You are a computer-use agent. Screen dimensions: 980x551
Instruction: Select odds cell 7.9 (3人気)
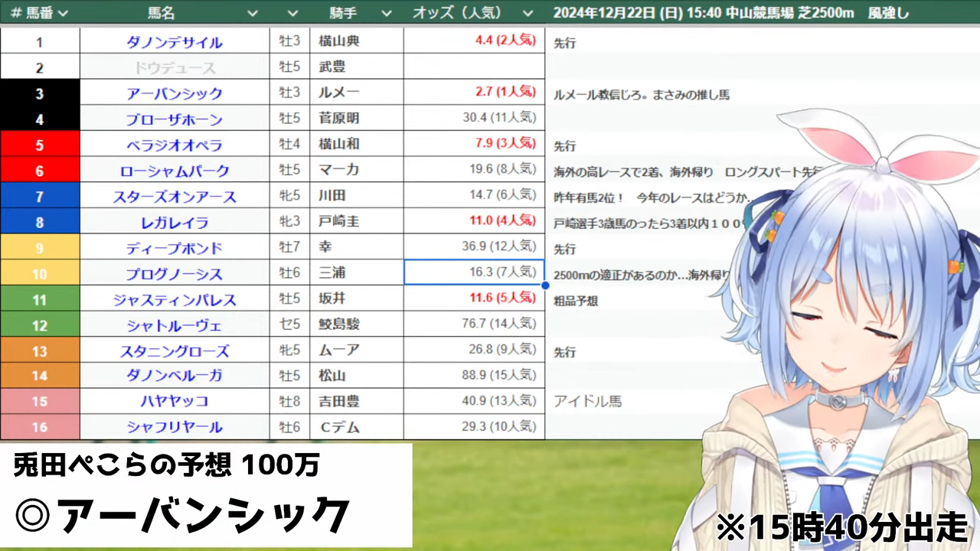coord(474,144)
